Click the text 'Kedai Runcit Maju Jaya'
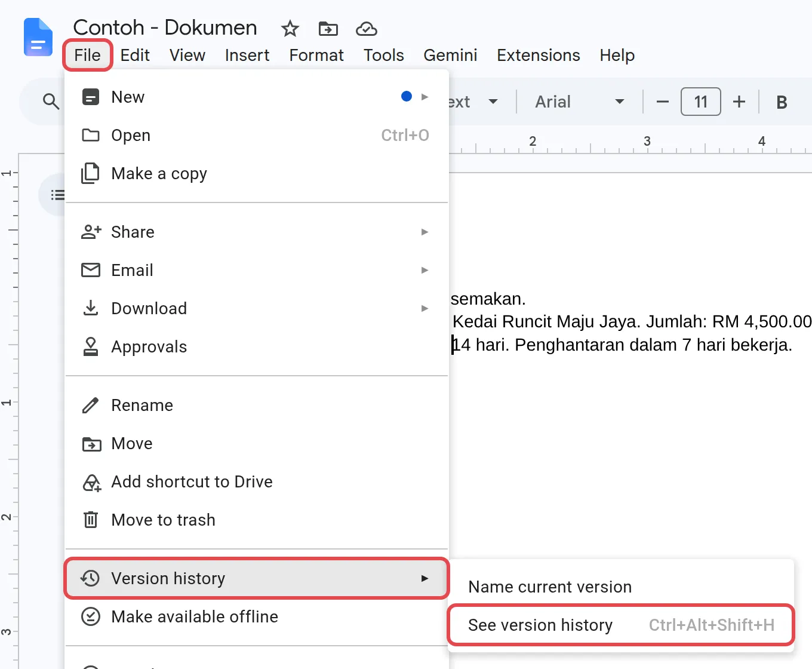This screenshot has height=669, width=812. click(x=544, y=321)
